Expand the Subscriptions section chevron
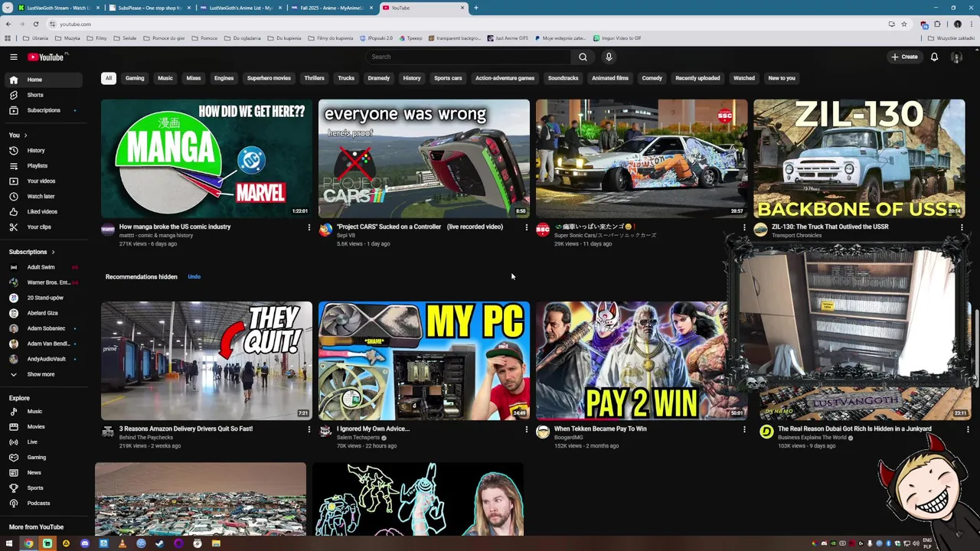Viewport: 980px width, 551px height. click(53, 252)
